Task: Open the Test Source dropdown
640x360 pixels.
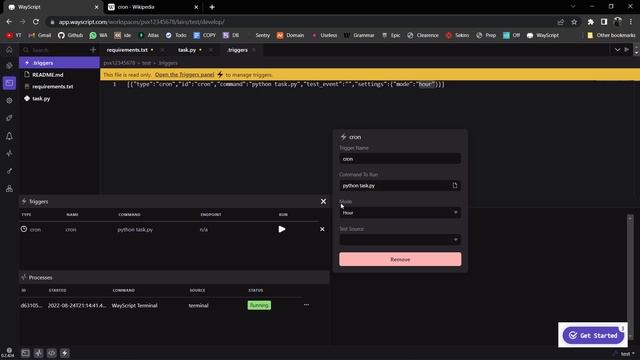Action: point(400,240)
